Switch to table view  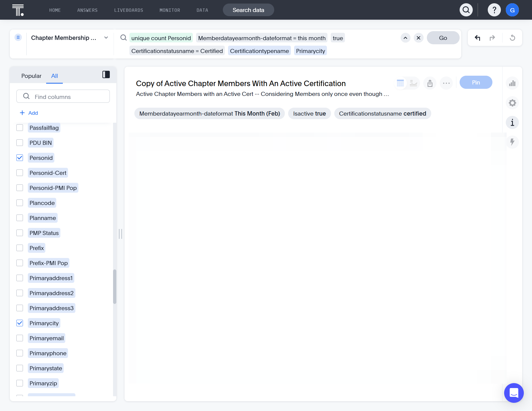coord(400,83)
